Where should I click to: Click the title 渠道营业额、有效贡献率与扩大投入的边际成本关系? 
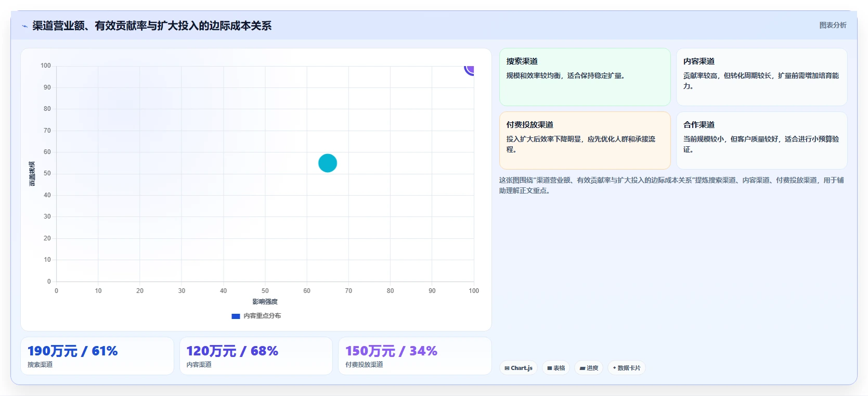click(152, 25)
